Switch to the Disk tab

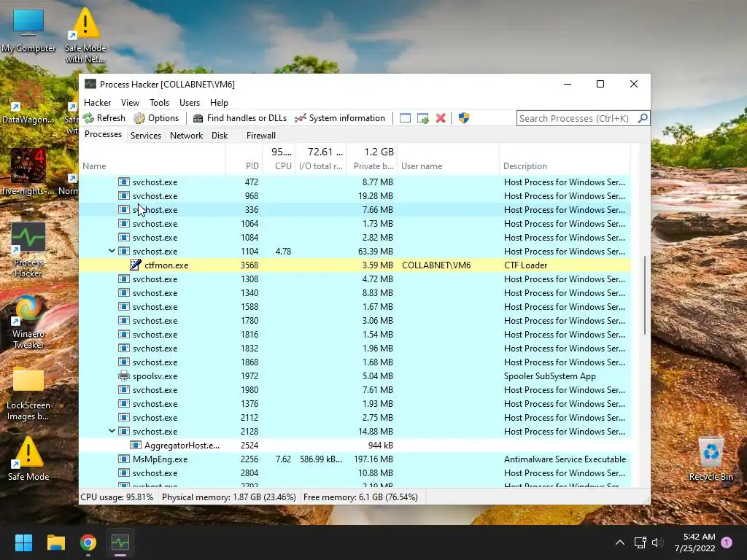(x=220, y=135)
